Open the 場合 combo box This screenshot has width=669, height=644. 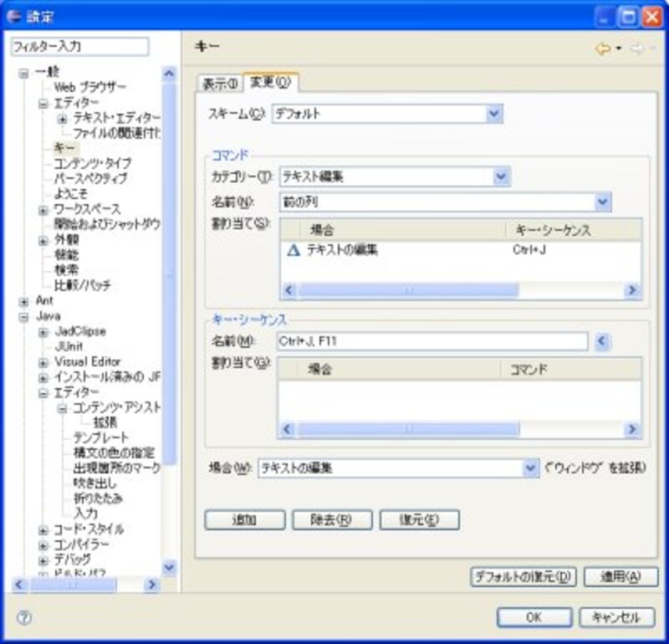(530, 468)
